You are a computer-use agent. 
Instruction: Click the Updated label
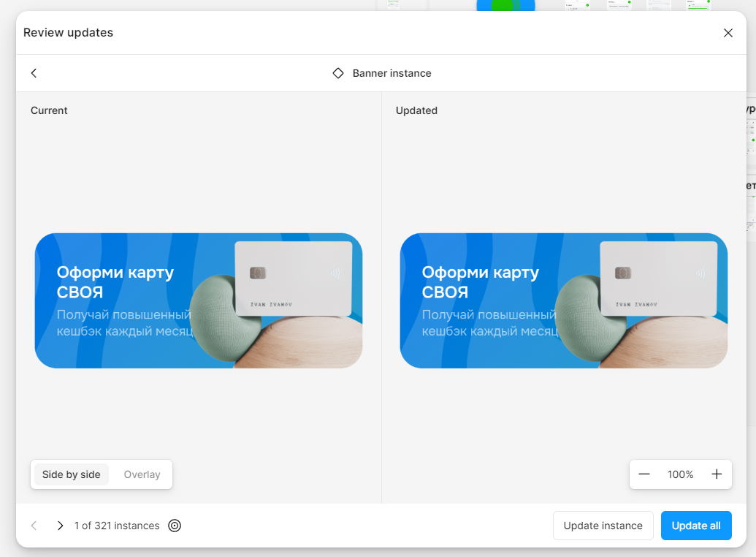point(416,110)
